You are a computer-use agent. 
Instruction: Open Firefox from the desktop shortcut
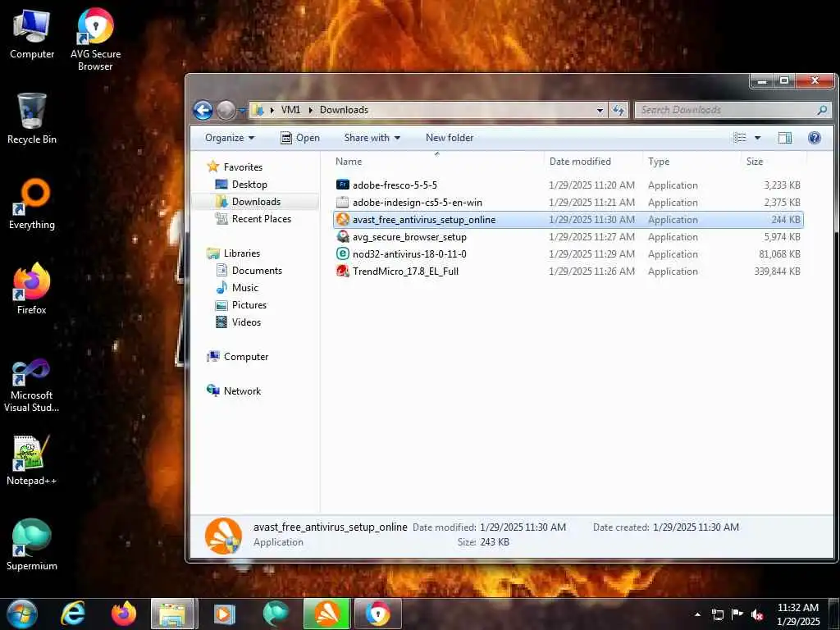tap(32, 289)
